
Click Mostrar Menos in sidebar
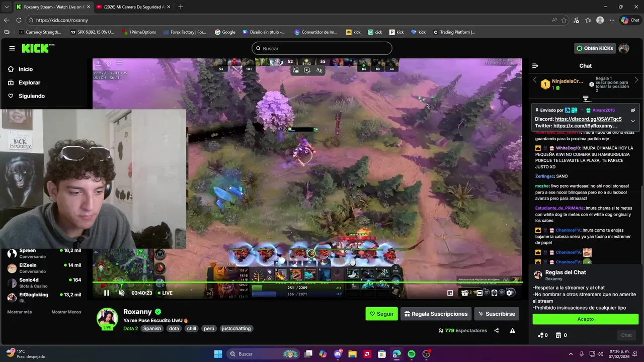[66, 312]
